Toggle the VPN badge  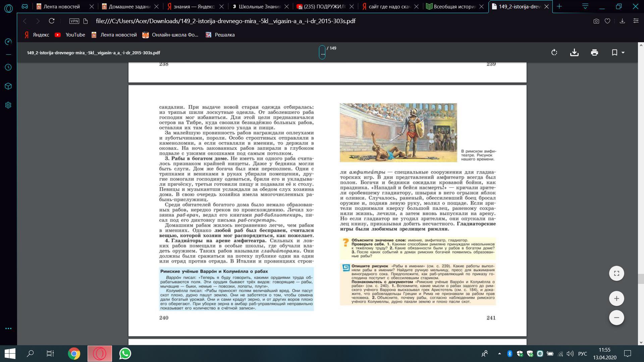coord(74,21)
